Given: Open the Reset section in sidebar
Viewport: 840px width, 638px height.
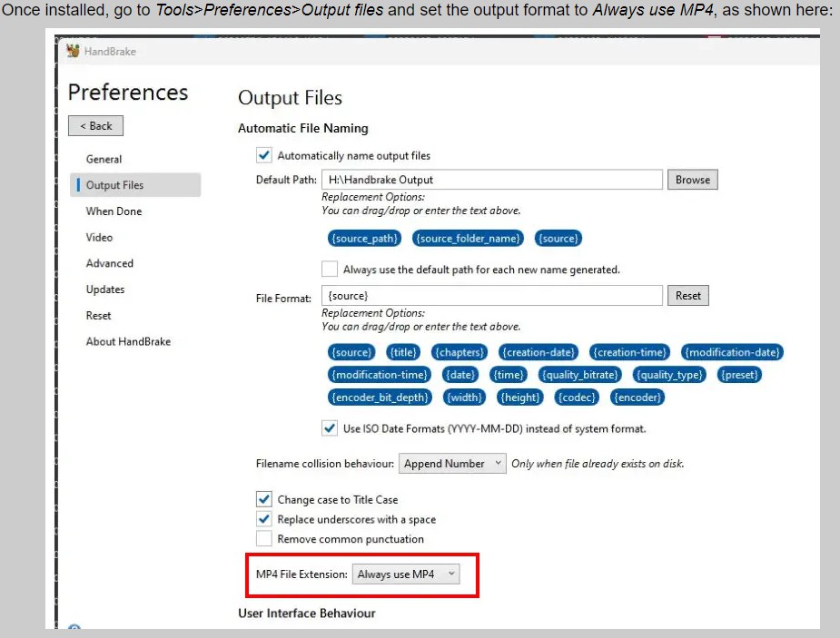Looking at the screenshot, I should [99, 315].
